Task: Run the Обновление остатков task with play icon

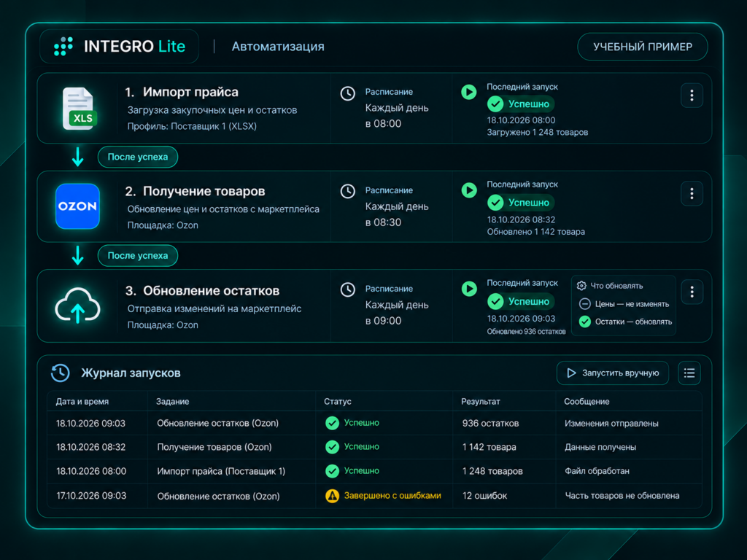Action: [469, 289]
